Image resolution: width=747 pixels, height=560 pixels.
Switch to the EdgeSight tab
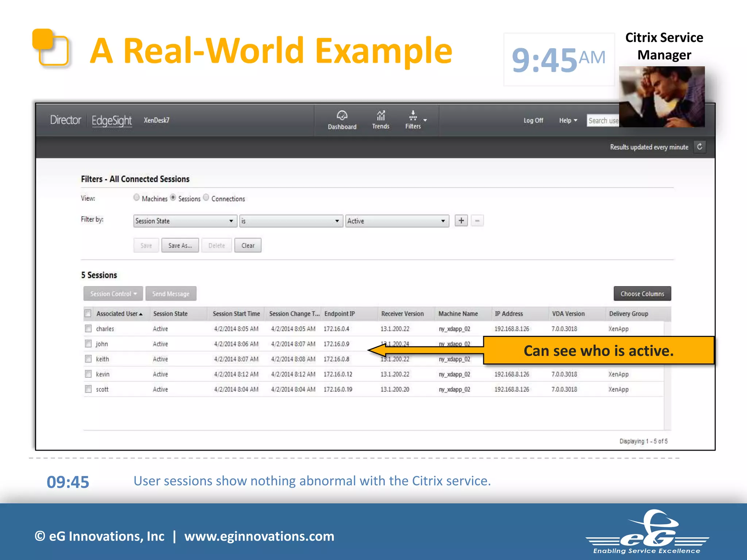click(x=112, y=120)
